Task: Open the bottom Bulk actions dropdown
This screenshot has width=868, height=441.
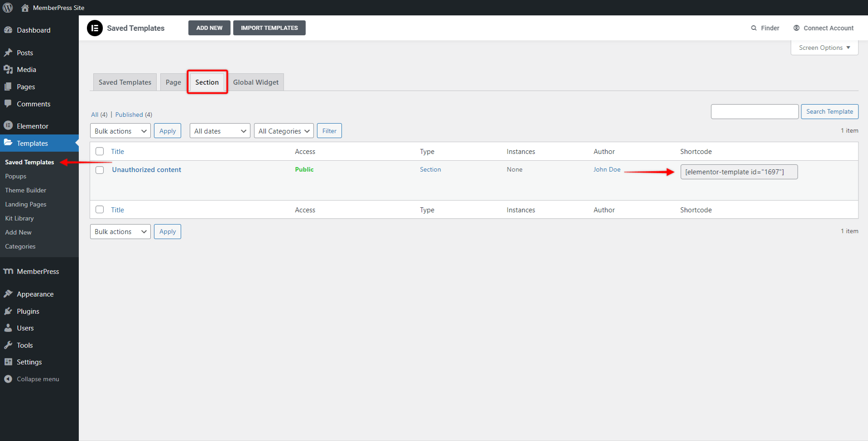Action: pos(120,231)
